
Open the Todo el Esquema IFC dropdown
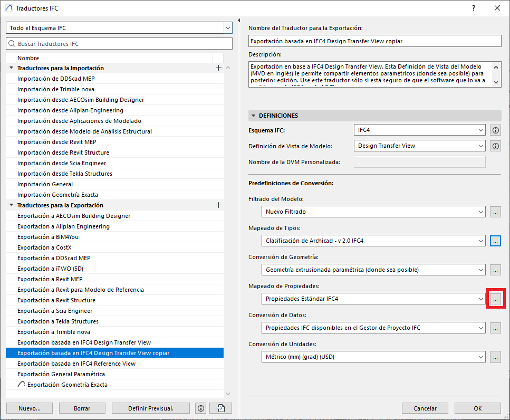tap(227, 28)
